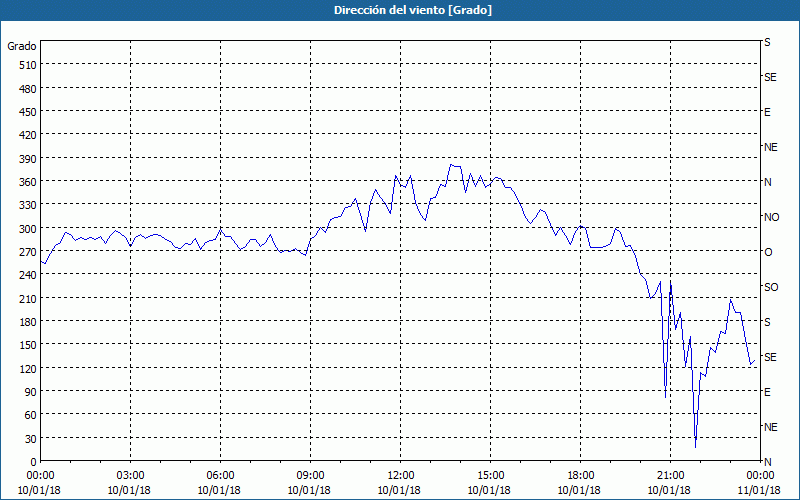
Task: Select the 00:00 label above 11/01/18
Action: [760, 476]
